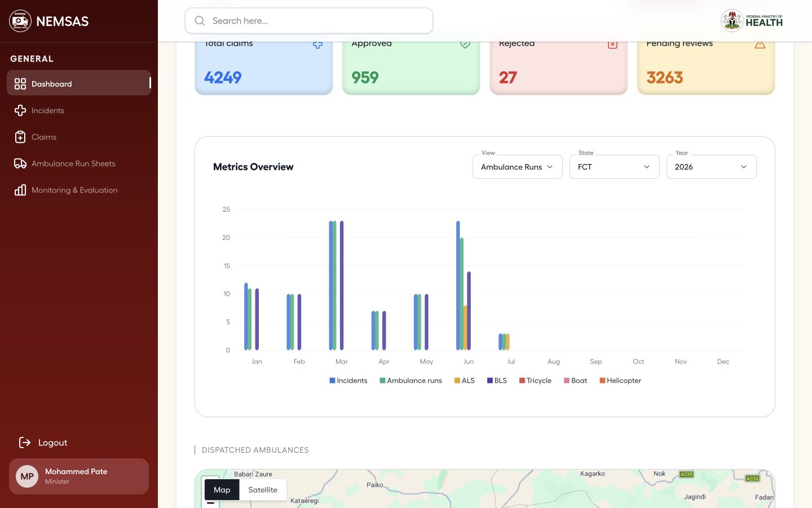This screenshot has width=812, height=508.
Task: Click the MP user avatar
Action: click(x=27, y=476)
